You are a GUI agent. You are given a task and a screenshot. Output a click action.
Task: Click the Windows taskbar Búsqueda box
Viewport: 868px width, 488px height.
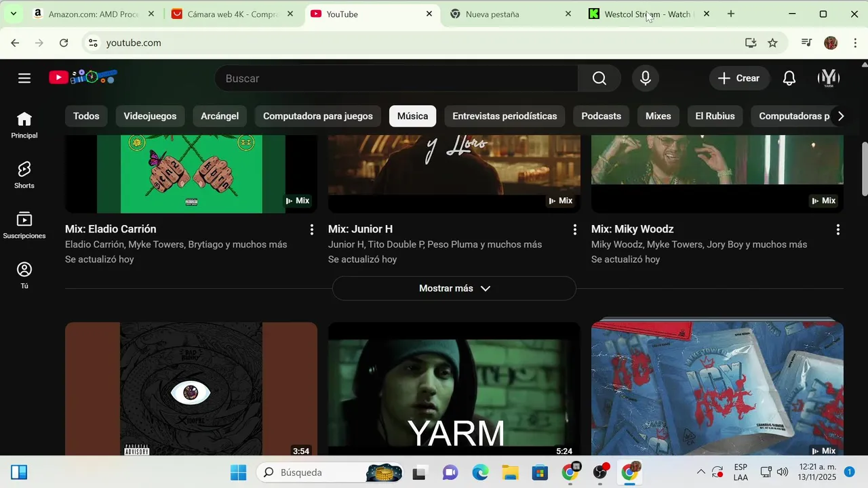(330, 472)
